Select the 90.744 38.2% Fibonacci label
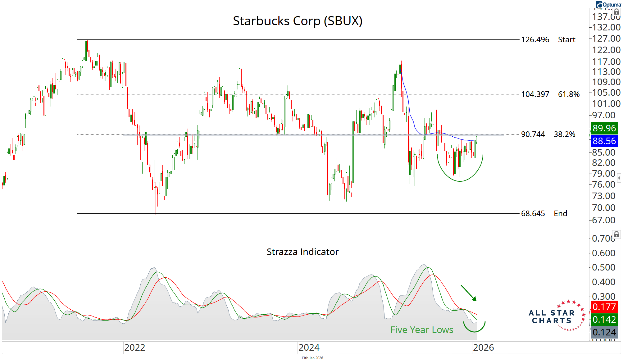623x364 pixels. 548,134
